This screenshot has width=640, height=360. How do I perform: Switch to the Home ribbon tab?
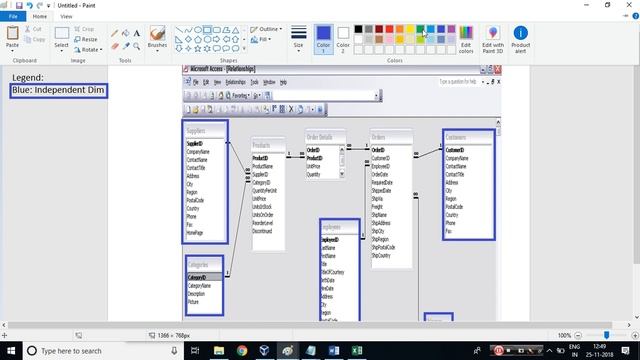pyautogui.click(x=40, y=16)
